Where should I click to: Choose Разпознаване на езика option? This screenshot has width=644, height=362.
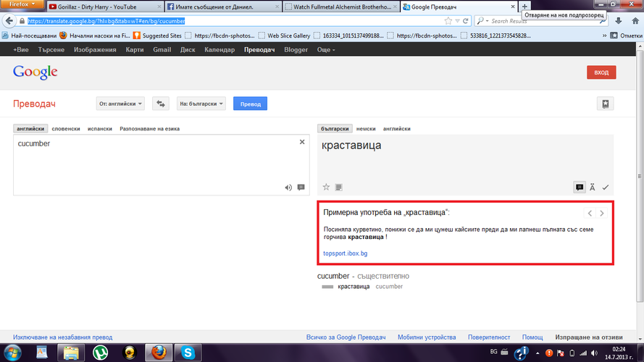(149, 128)
